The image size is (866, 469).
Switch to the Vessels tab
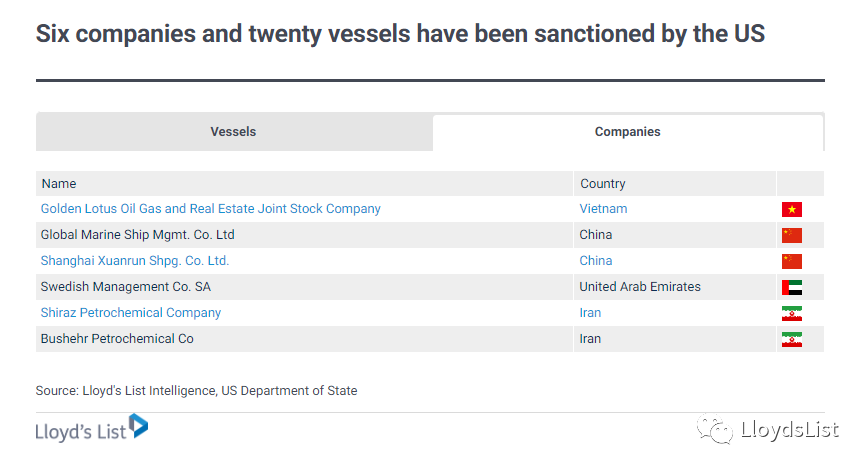click(234, 131)
